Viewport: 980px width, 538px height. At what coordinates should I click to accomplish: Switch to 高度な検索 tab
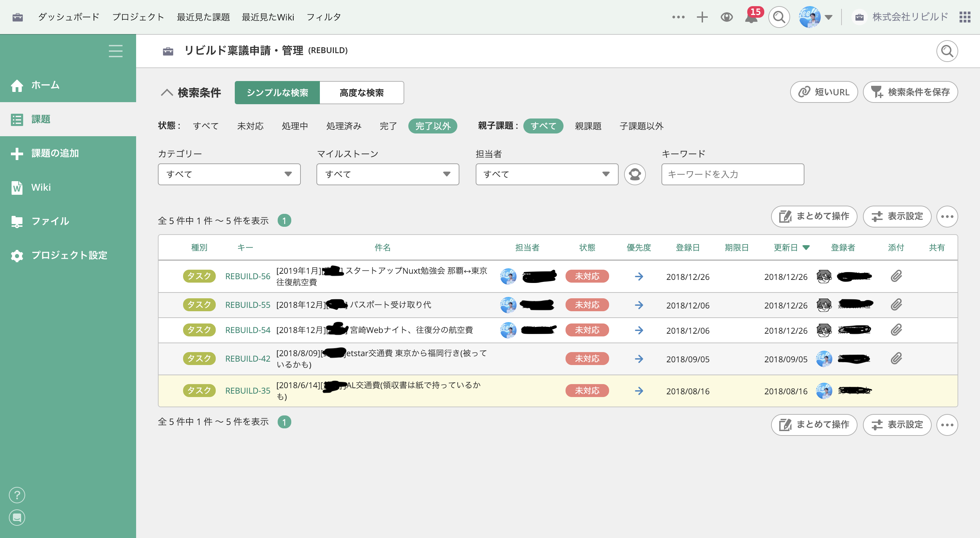point(361,92)
